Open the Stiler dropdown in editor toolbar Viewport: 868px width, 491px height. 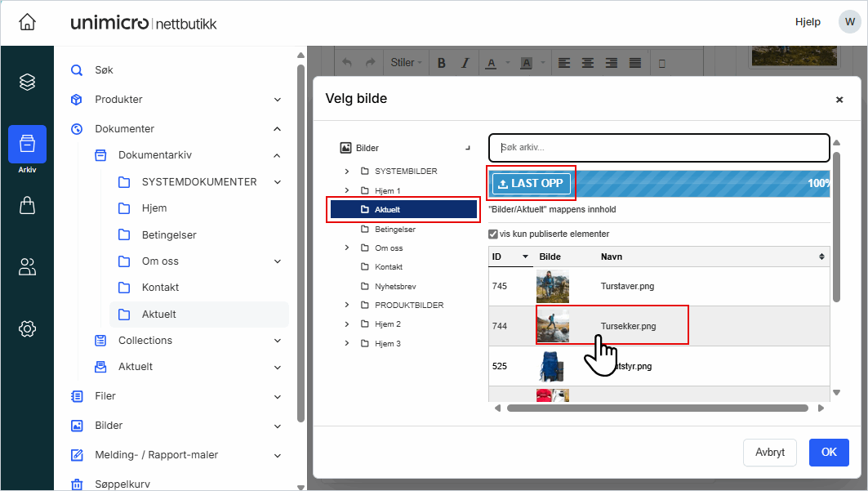[406, 63]
